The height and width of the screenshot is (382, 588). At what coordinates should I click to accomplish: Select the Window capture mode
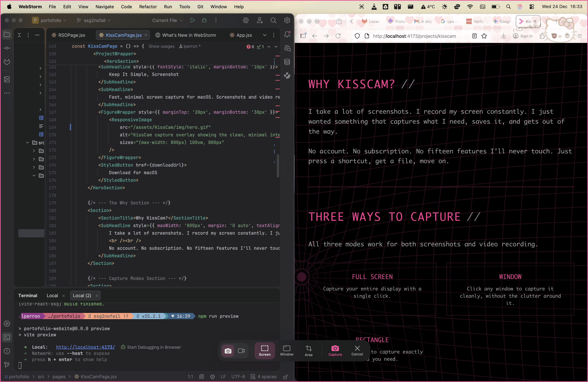(287, 350)
